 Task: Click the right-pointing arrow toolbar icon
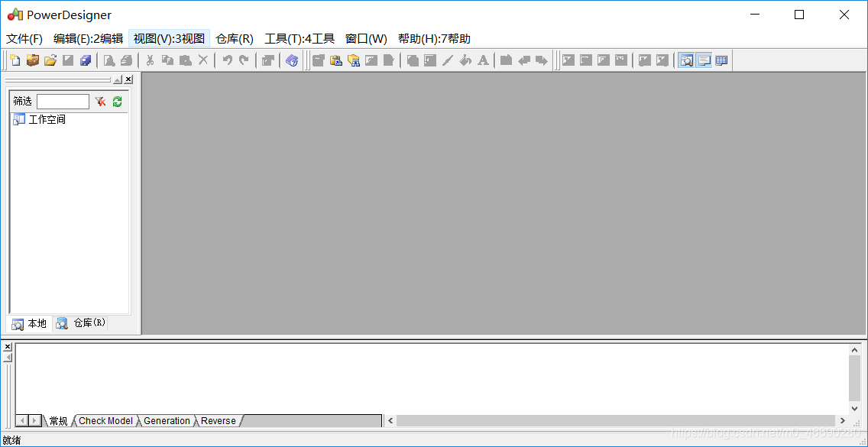[x=542, y=60]
